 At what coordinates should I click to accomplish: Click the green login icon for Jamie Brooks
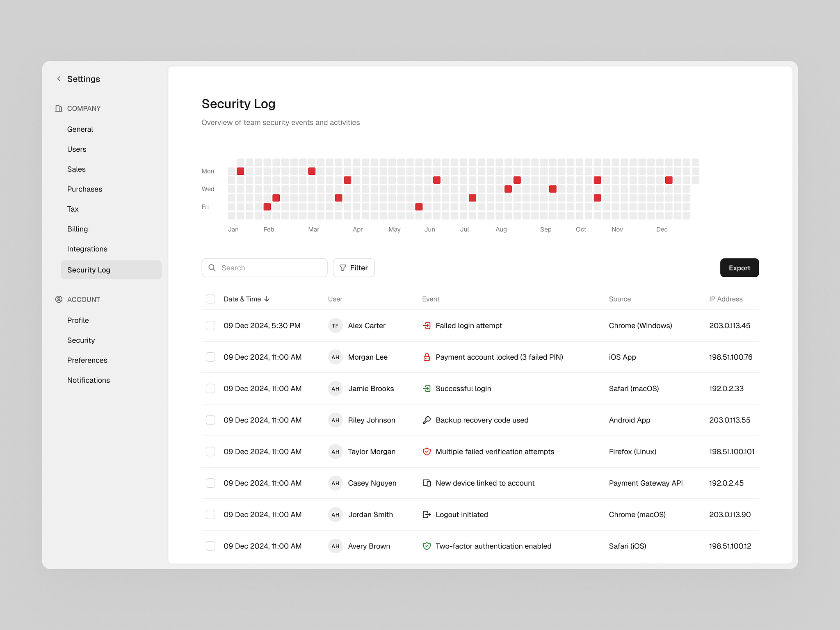pos(427,388)
